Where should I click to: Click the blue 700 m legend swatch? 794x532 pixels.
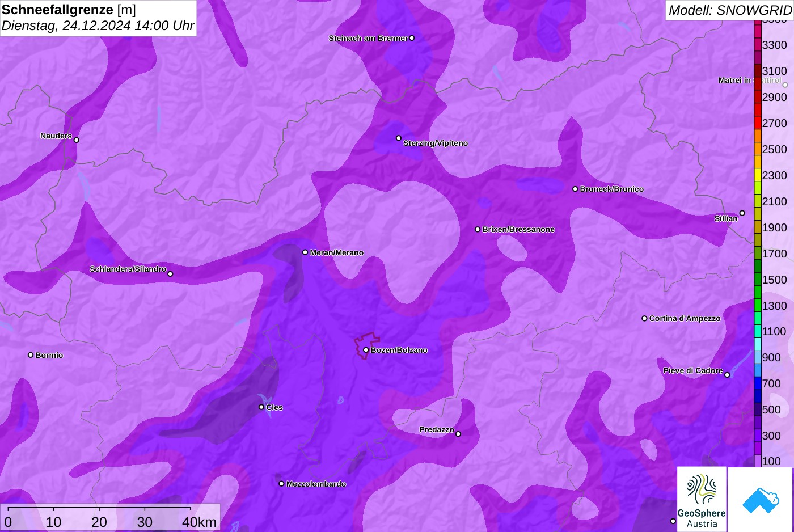tap(758, 383)
